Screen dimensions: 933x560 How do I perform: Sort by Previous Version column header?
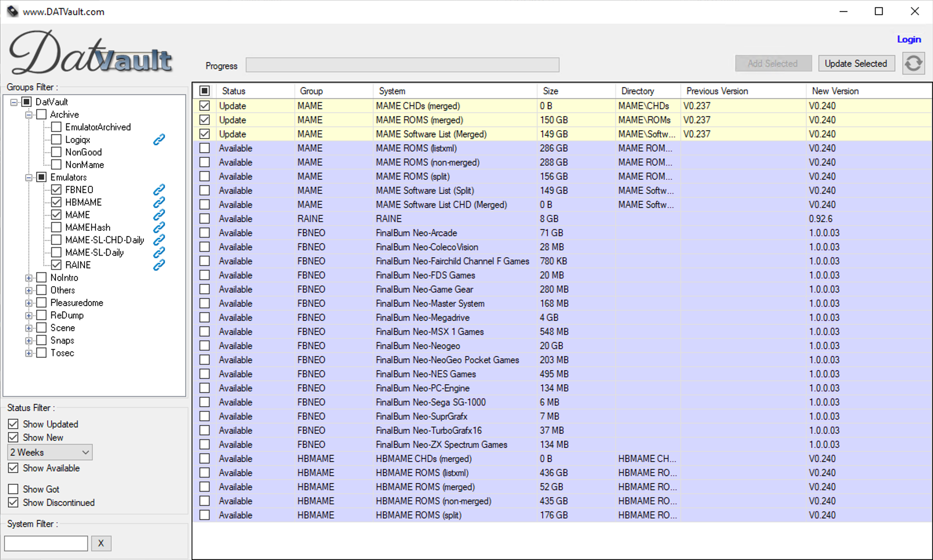[x=743, y=91]
